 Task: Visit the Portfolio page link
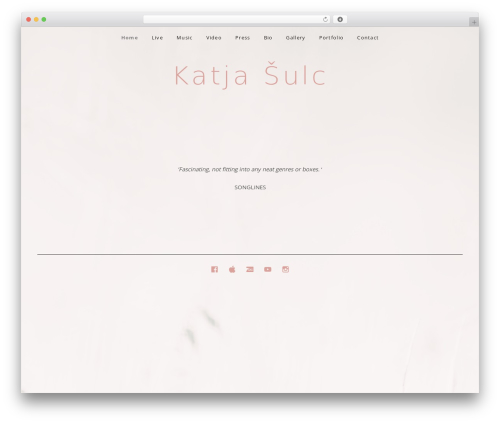(331, 38)
